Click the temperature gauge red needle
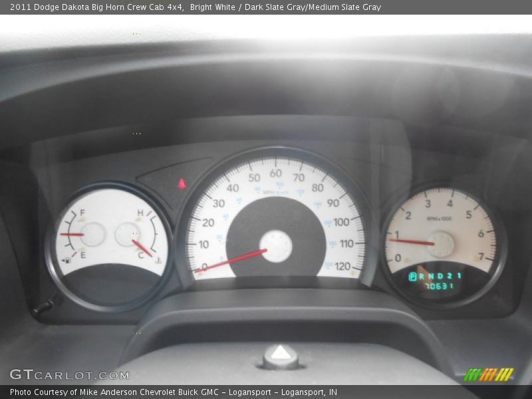This screenshot has height=399, width=532. 142,248
